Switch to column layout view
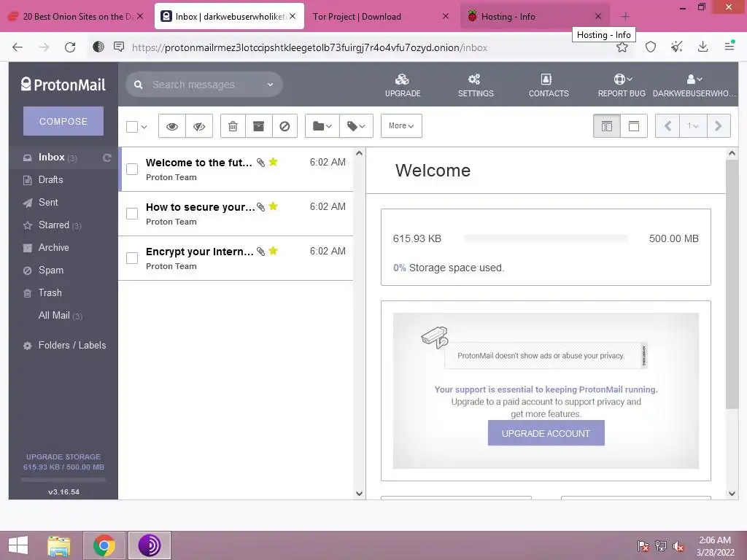This screenshot has height=560, width=747. coord(606,126)
